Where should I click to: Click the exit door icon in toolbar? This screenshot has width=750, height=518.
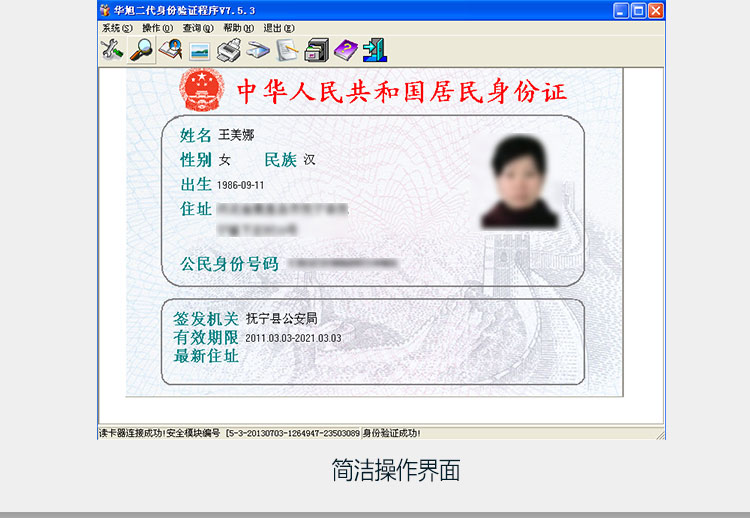point(374,50)
